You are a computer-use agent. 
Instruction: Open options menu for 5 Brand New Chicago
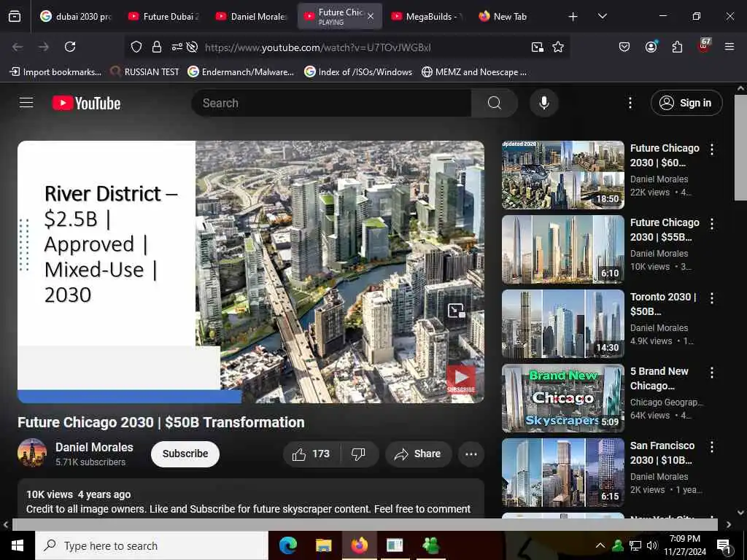pyautogui.click(x=712, y=372)
